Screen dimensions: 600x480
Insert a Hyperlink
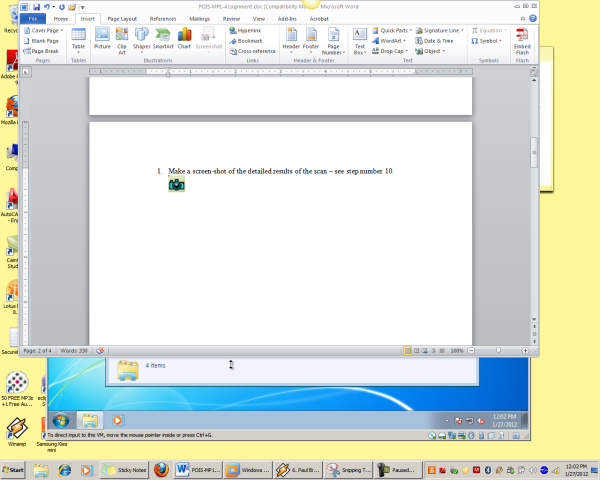point(250,31)
